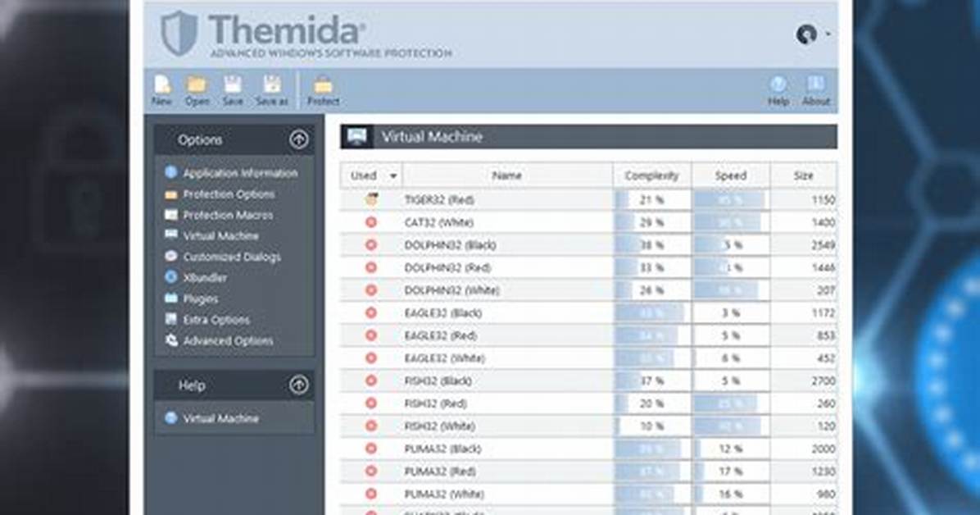Click PUMA32 (Black) speed bar 12 %
The width and height of the screenshot is (980, 515).
coord(731,449)
